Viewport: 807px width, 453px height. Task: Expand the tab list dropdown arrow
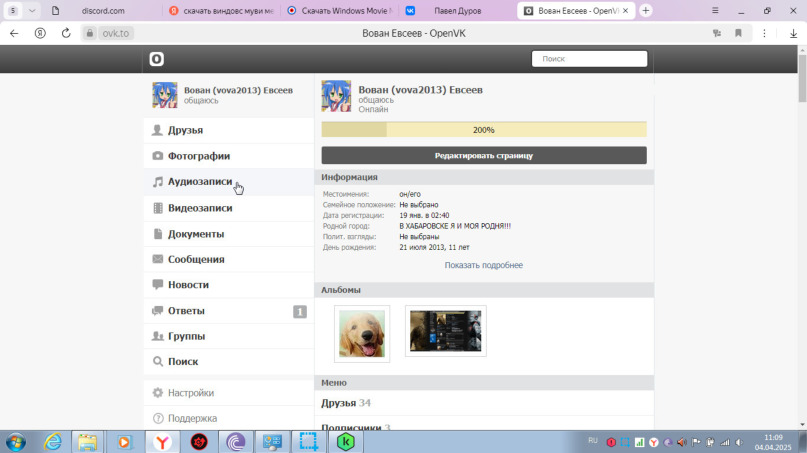tap(33, 10)
